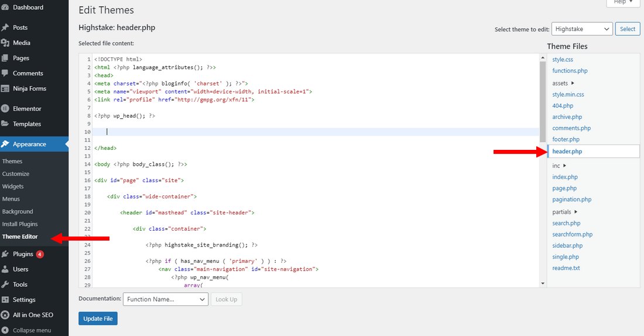Open the Function Name documentation dropdown
The width and height of the screenshot is (644, 336).
pyautogui.click(x=165, y=299)
